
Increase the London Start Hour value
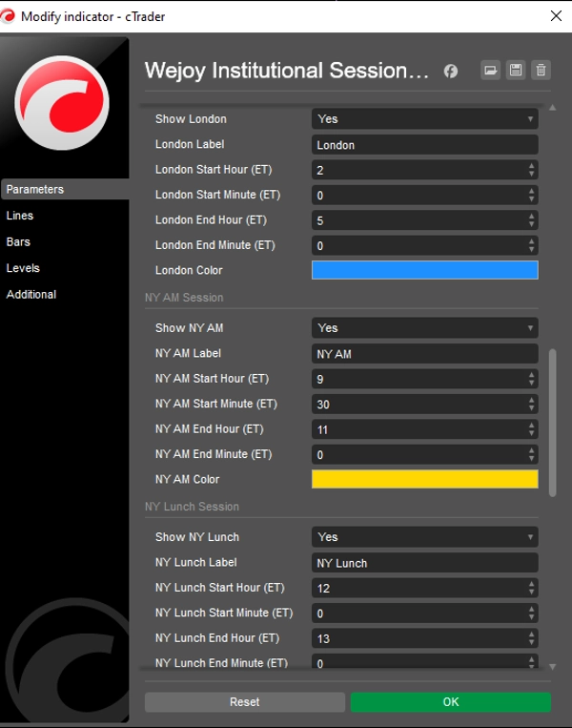click(x=531, y=166)
